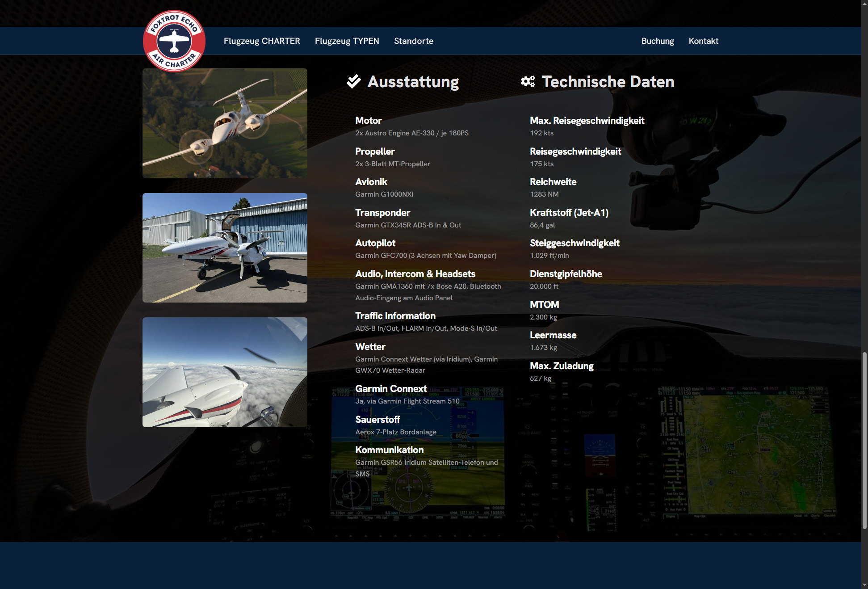868x589 pixels.
Task: Click the Ausstattung heading
Action: [x=413, y=82]
